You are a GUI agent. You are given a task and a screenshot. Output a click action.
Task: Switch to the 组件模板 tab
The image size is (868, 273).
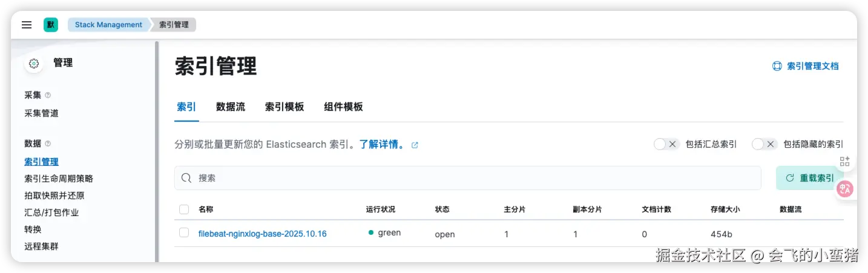(343, 107)
